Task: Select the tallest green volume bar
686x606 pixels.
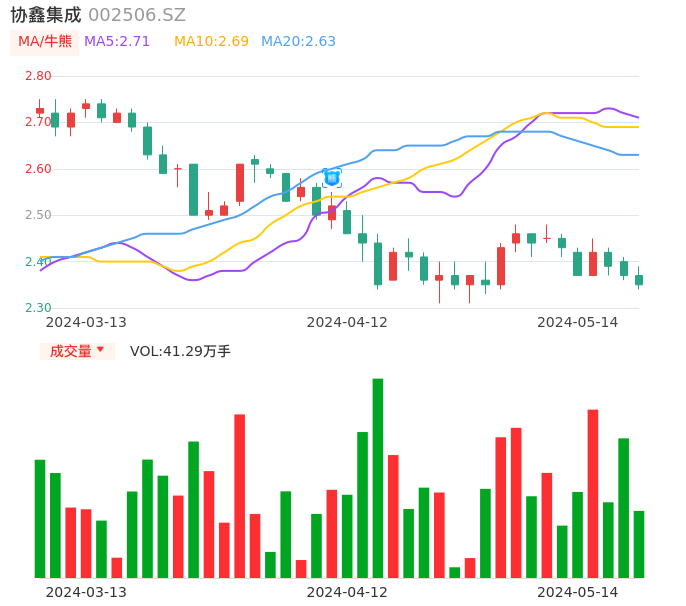Action: tap(378, 478)
